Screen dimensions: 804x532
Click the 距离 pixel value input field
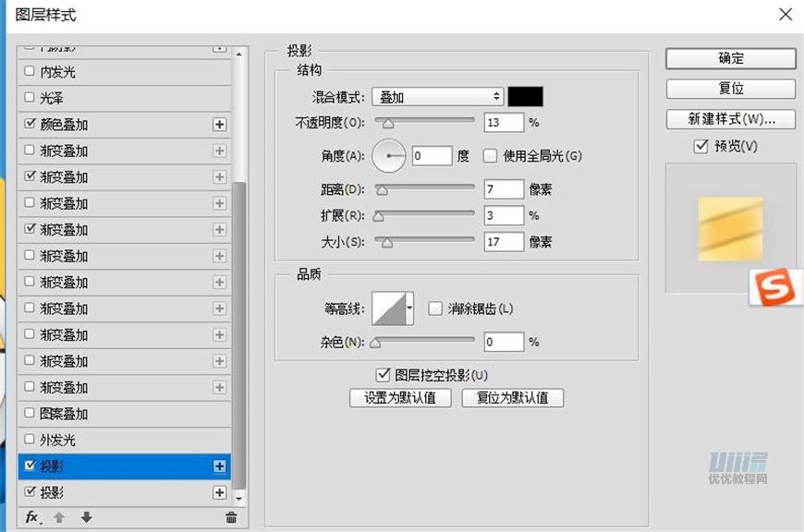[503, 189]
